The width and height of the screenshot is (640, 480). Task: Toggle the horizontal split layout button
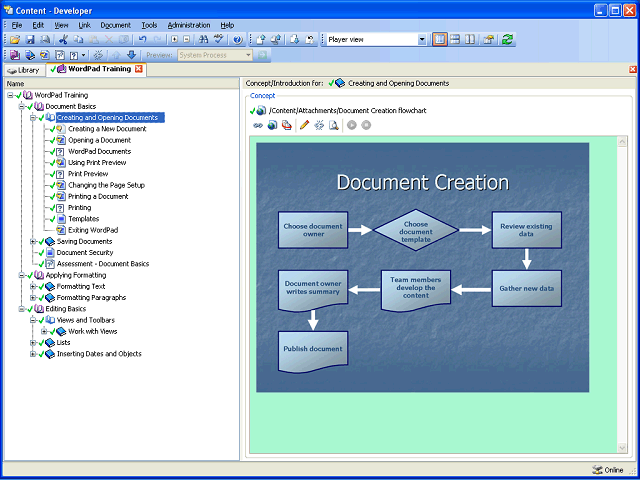(x=455, y=40)
